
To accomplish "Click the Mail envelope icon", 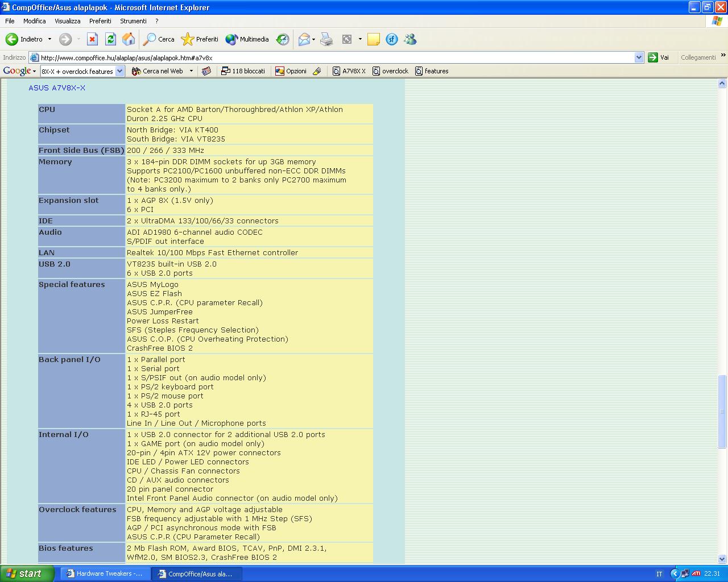I will click(x=304, y=39).
